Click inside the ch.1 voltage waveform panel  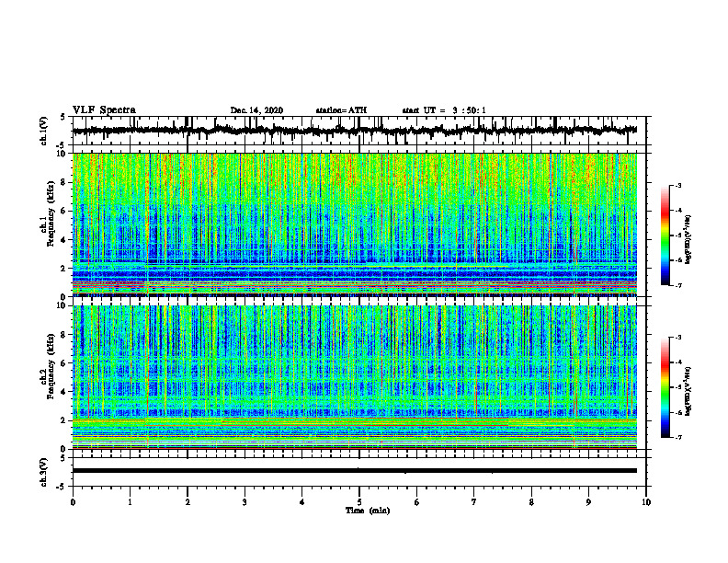pyautogui.click(x=359, y=131)
